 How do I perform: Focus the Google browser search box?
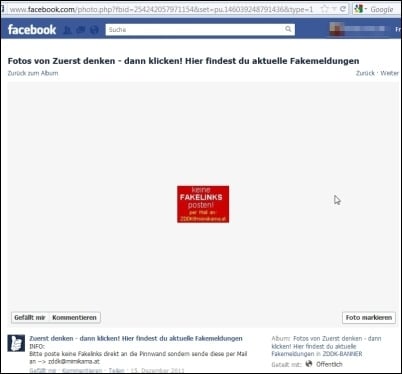pyautogui.click(x=383, y=9)
